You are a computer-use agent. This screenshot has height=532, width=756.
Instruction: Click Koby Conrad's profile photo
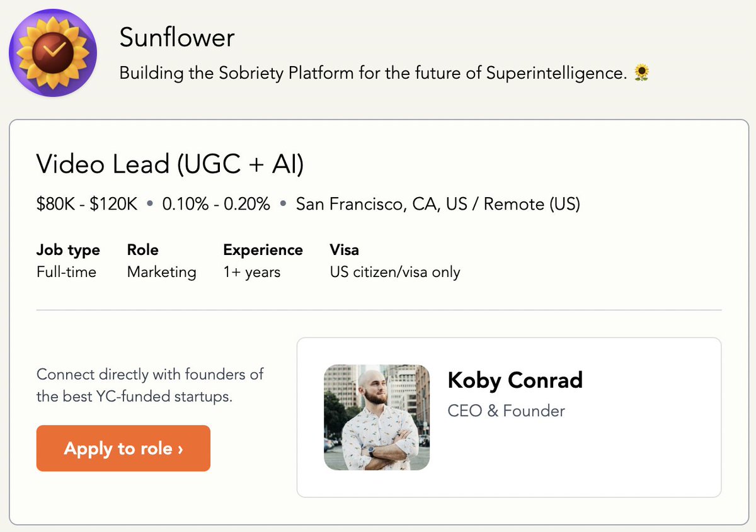pos(377,417)
